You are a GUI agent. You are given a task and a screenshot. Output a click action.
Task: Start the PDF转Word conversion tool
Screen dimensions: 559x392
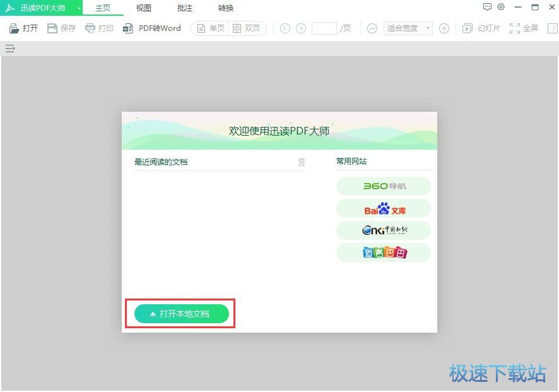151,28
